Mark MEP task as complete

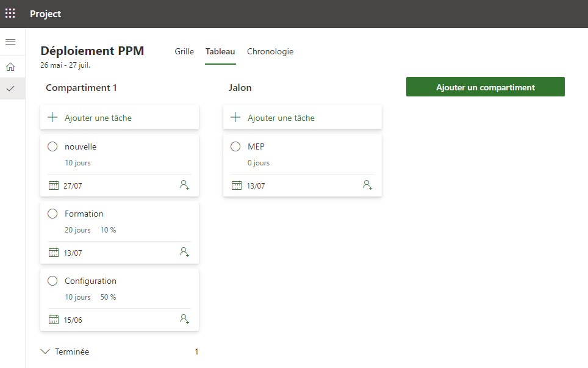pyautogui.click(x=235, y=146)
